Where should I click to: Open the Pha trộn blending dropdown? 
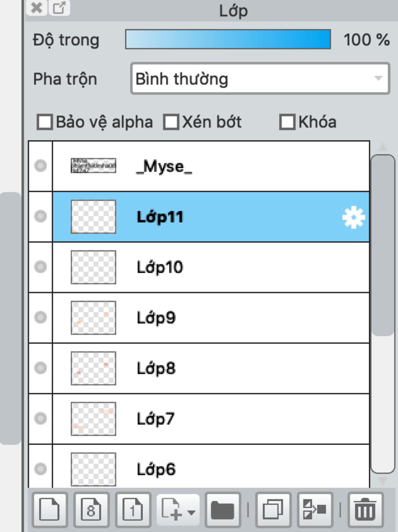(260, 78)
